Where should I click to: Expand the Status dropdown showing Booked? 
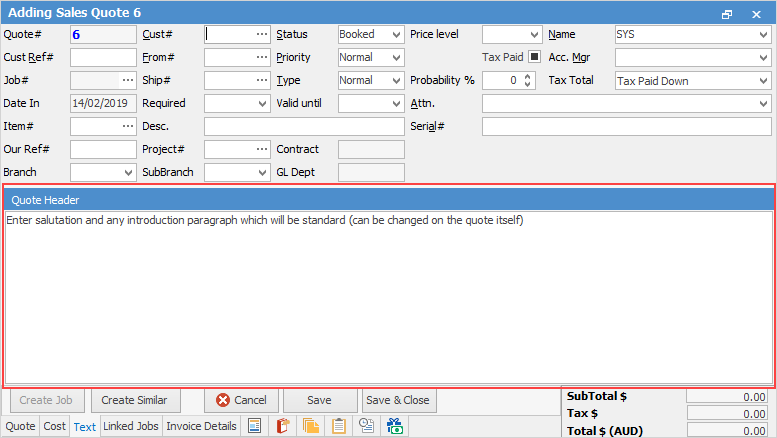397,34
